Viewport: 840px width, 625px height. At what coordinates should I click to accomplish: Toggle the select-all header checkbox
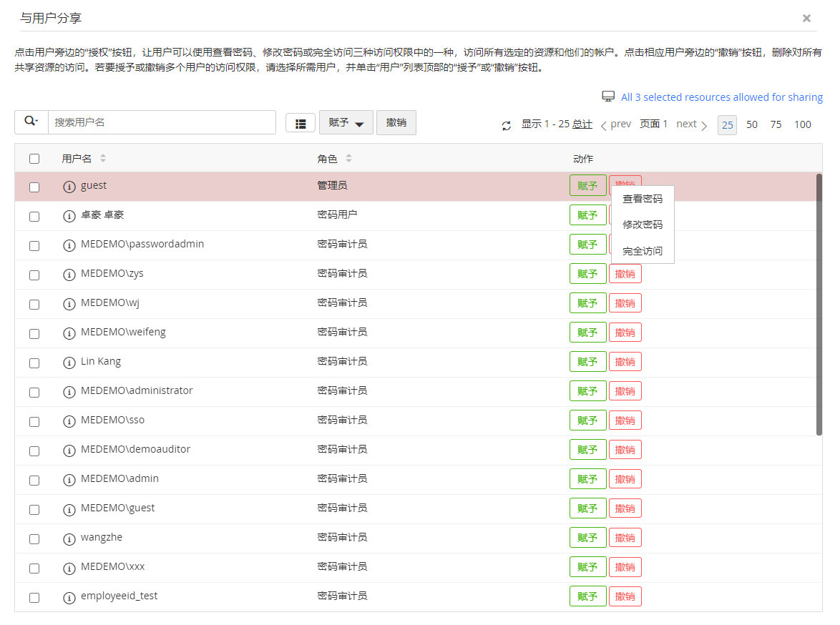tap(34, 159)
